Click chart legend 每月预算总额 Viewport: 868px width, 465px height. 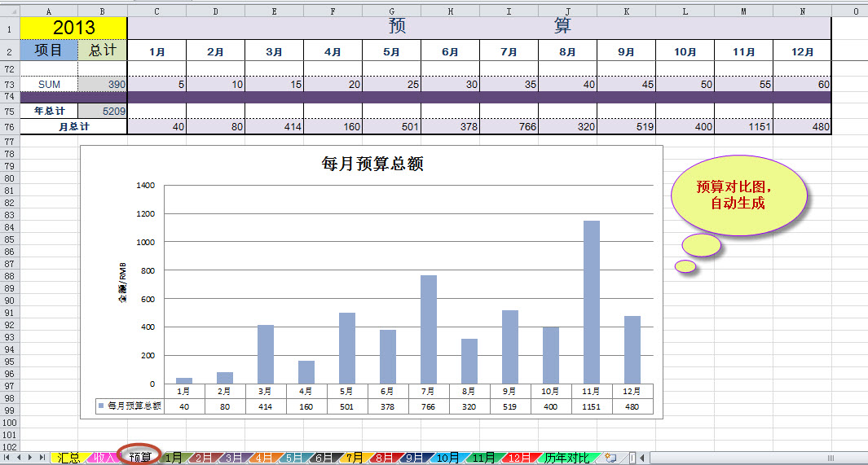[130, 406]
